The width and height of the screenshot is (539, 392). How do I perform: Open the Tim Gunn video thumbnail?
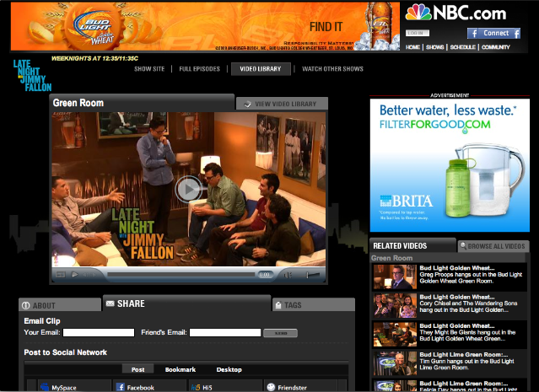395,363
